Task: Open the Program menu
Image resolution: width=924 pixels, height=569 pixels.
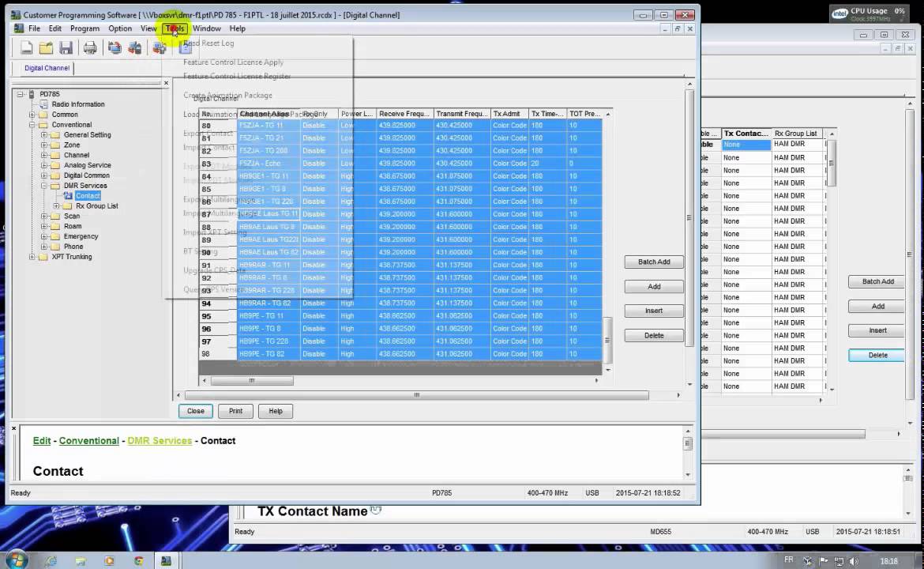Action: tap(85, 28)
